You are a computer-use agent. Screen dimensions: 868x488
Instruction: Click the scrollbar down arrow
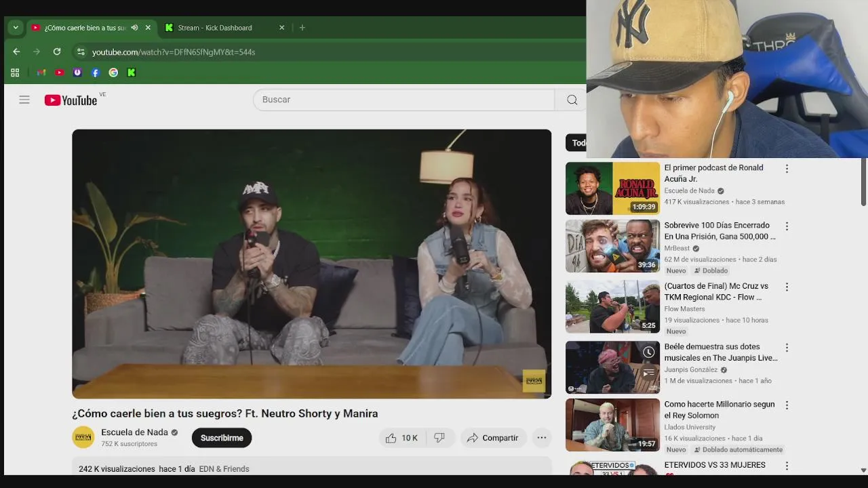(863, 470)
